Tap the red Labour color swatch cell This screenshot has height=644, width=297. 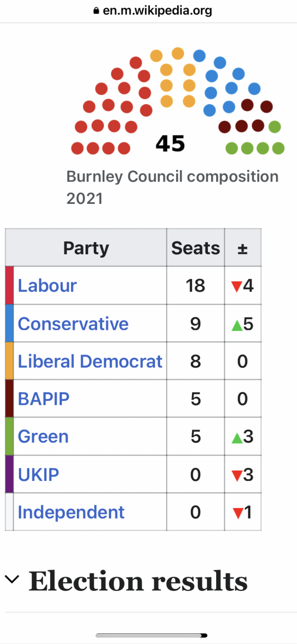(9, 285)
